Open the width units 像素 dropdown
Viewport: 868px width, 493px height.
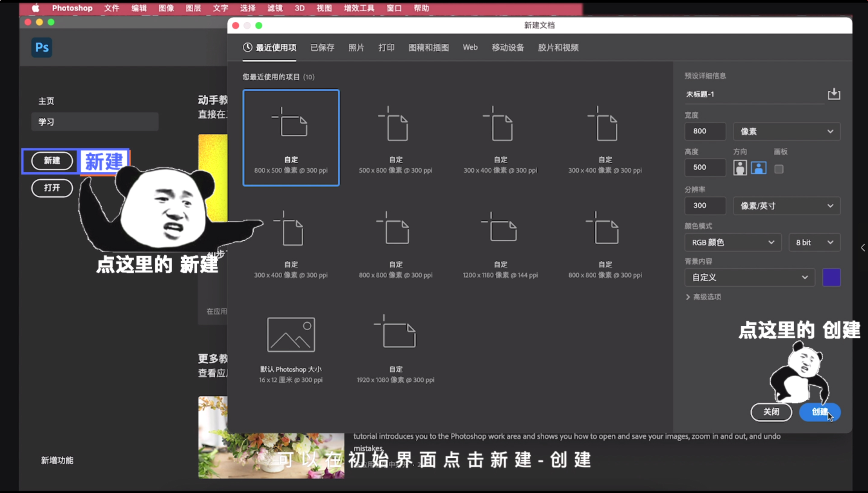787,131
